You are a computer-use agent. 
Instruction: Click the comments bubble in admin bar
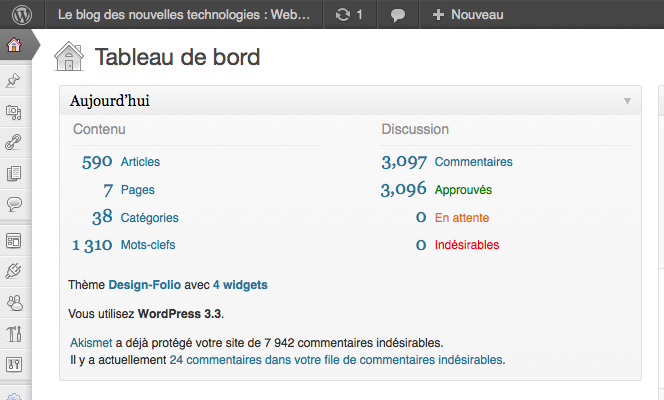[398, 15]
